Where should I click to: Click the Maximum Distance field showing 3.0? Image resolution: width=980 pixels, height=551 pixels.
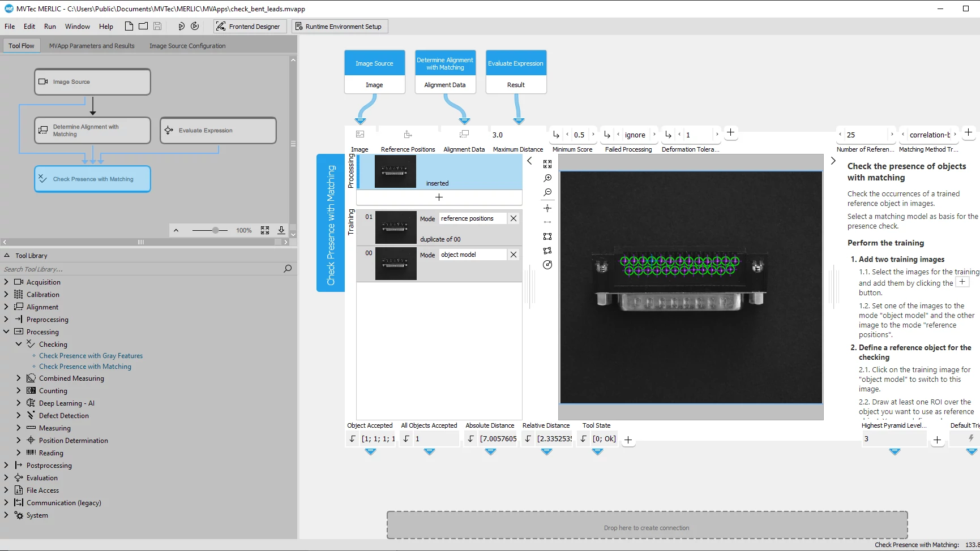click(x=518, y=135)
